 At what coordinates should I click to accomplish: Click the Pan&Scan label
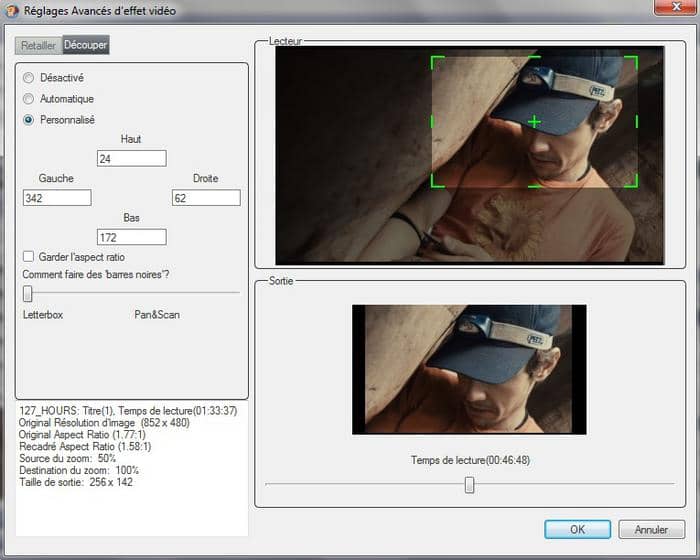(157, 315)
